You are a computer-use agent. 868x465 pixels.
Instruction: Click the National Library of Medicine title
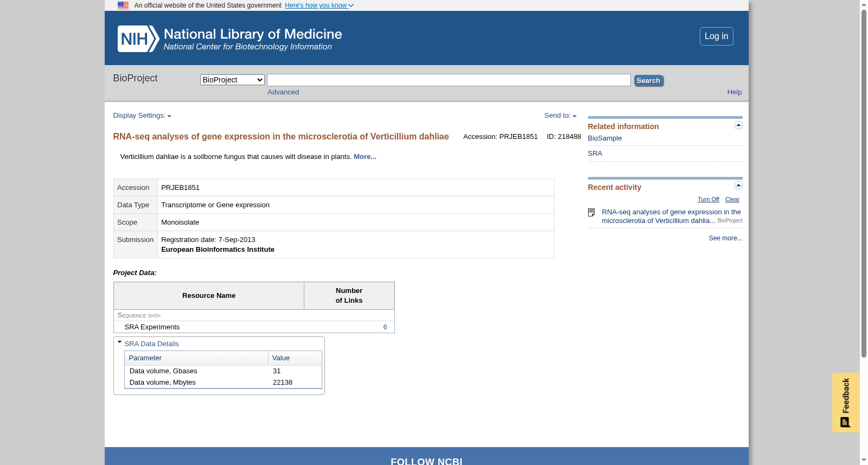pos(253,34)
